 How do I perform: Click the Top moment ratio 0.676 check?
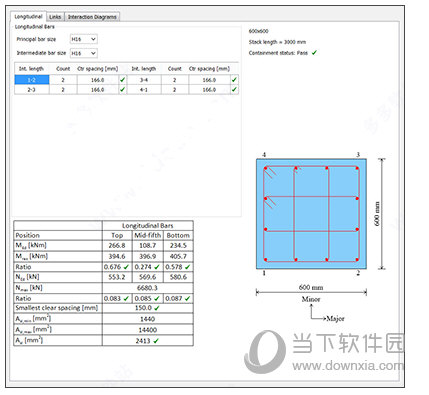[126, 267]
